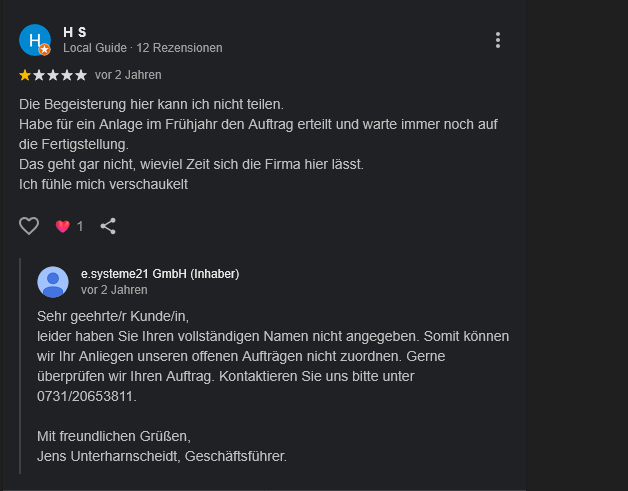
Task: Click the review text "Ich fühle mich verschaukelt"
Action: coord(104,184)
